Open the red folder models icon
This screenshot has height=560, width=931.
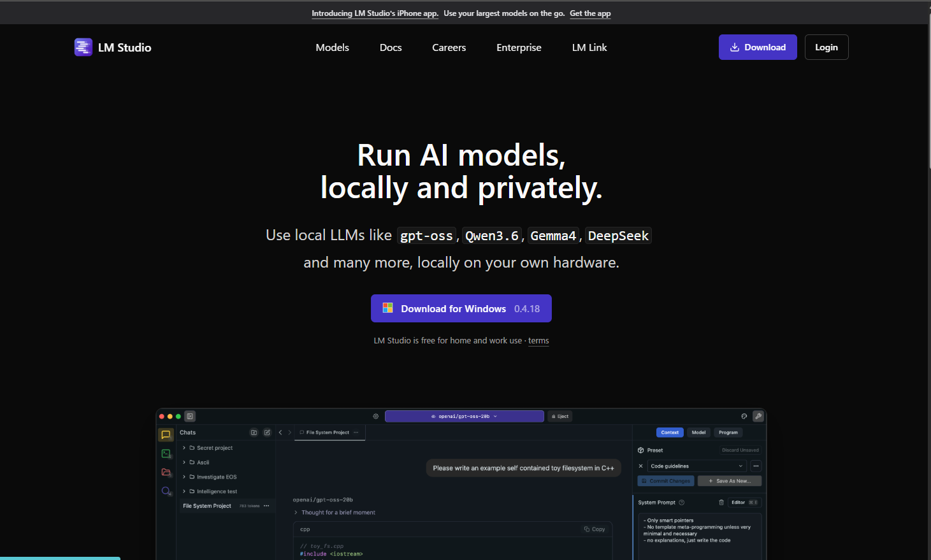166,472
